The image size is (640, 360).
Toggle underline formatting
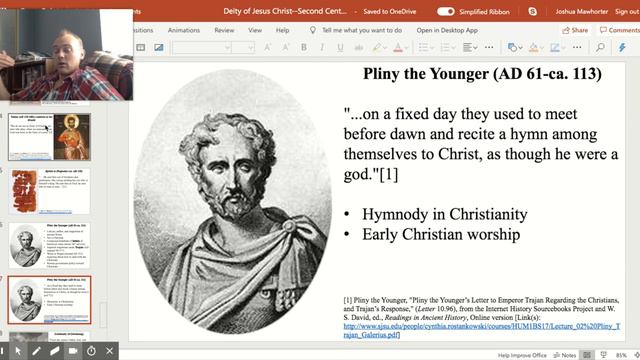tap(340, 48)
